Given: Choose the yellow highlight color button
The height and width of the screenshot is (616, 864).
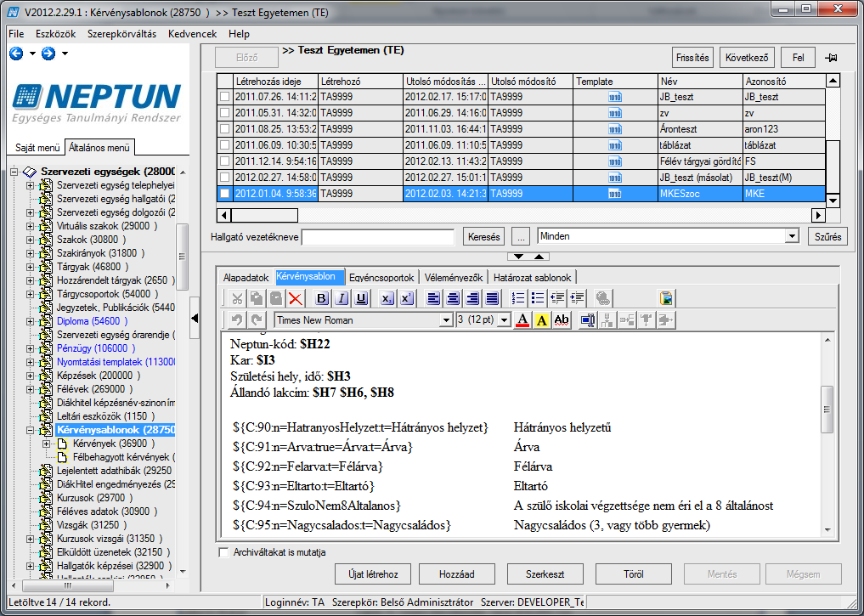Looking at the screenshot, I should point(542,320).
